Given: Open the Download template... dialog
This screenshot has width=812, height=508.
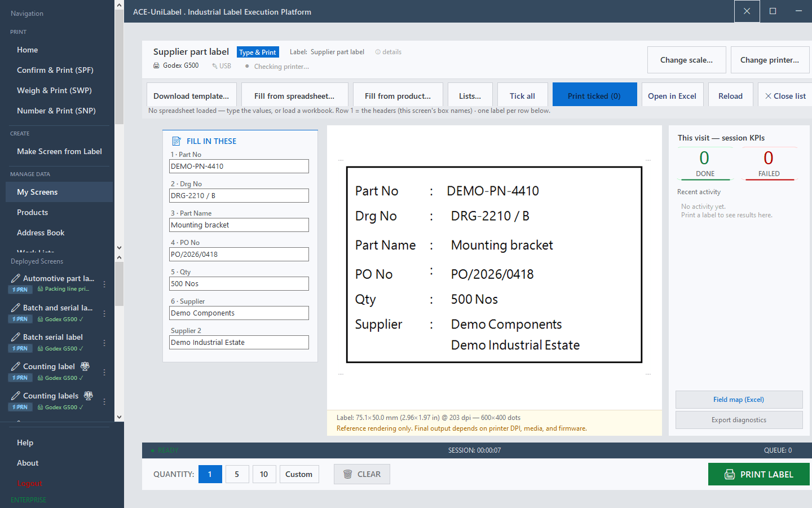Looking at the screenshot, I should pos(191,96).
